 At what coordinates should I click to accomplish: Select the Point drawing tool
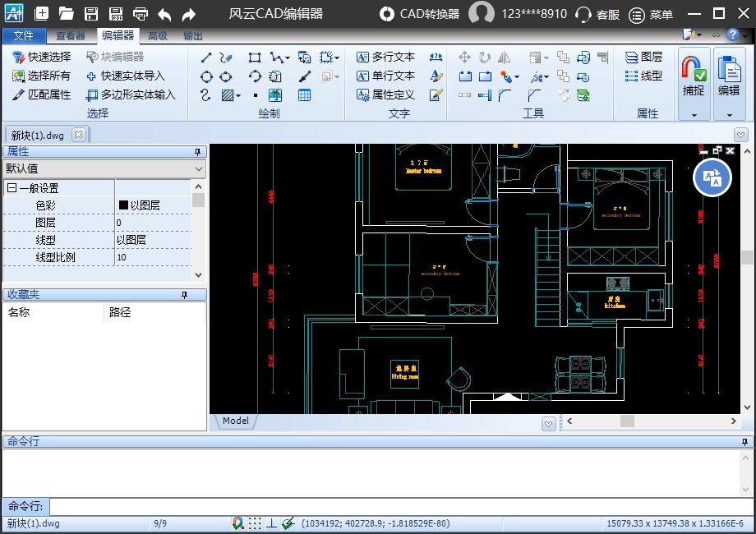(x=256, y=95)
